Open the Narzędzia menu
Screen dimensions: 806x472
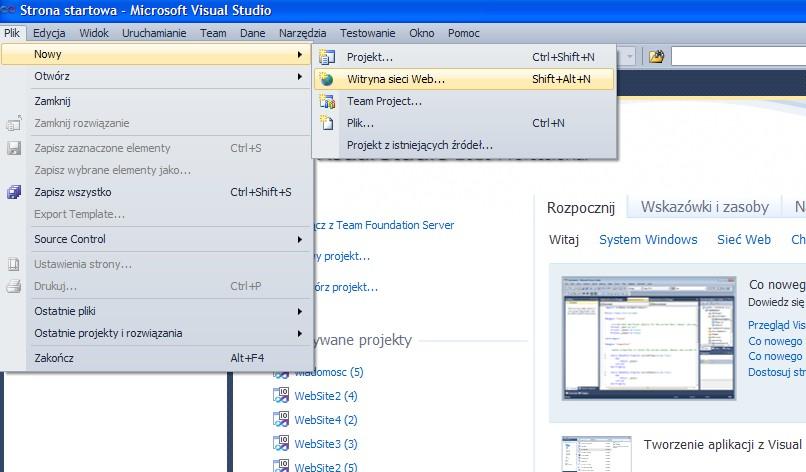tap(302, 33)
